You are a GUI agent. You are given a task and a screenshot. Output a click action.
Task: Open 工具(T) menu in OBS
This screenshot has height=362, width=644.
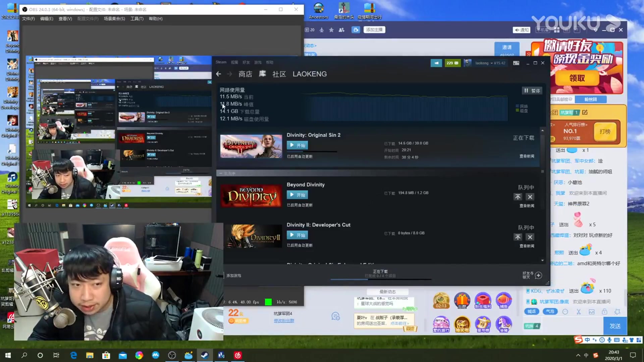[x=137, y=19]
